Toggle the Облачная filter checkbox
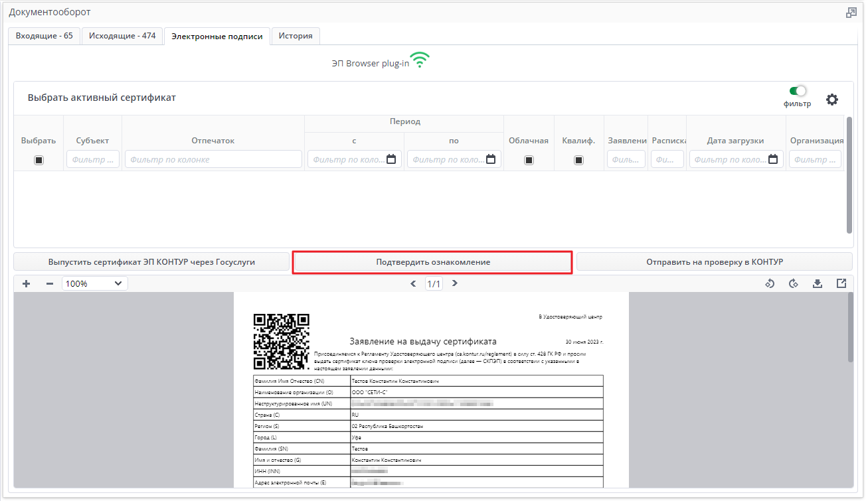 coord(529,160)
